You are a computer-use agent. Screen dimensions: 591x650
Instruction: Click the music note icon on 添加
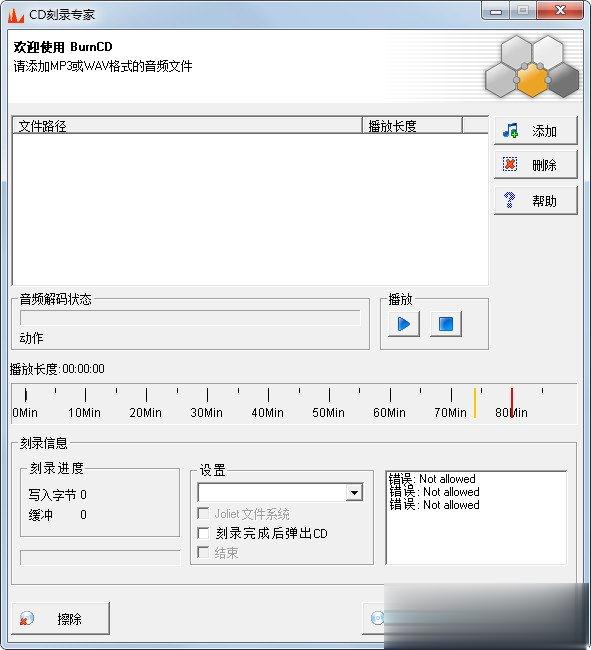(510, 131)
